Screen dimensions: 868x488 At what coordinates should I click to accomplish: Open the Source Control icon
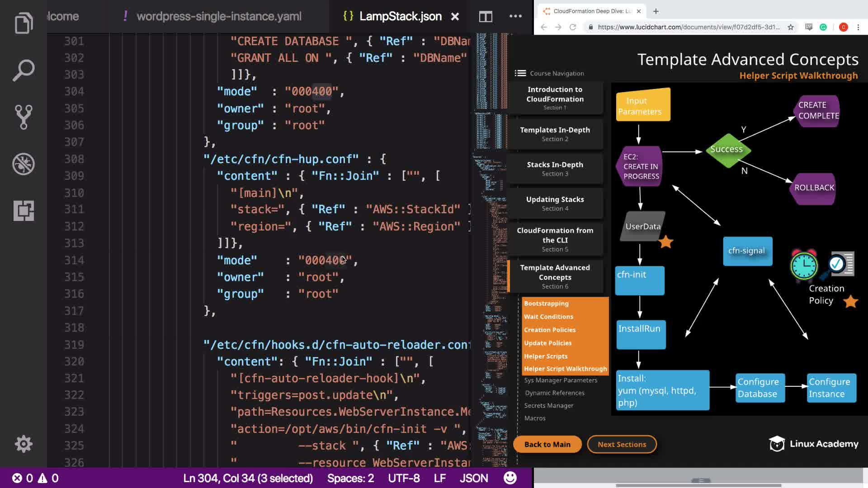click(x=24, y=117)
